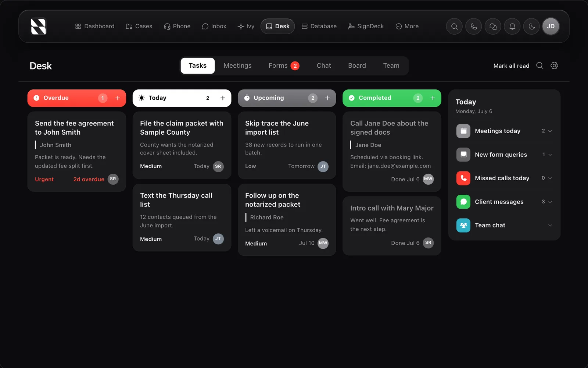The height and width of the screenshot is (368, 588).
Task: Go to Dashboard in navigation
Action: (x=95, y=26)
